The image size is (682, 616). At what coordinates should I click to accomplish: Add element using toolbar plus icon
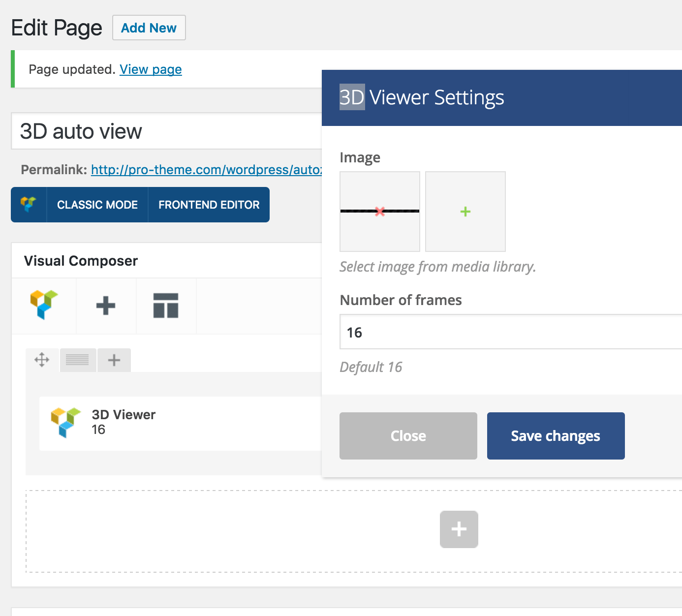(106, 306)
